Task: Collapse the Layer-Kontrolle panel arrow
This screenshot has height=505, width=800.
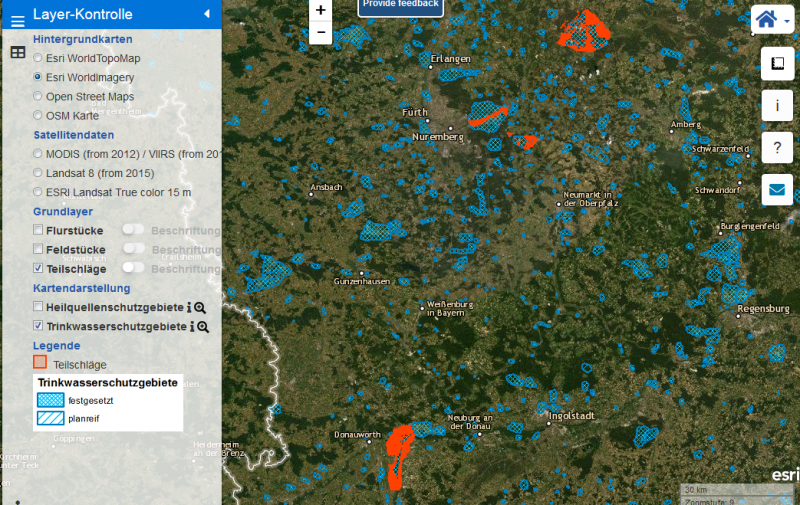Action: pos(206,14)
